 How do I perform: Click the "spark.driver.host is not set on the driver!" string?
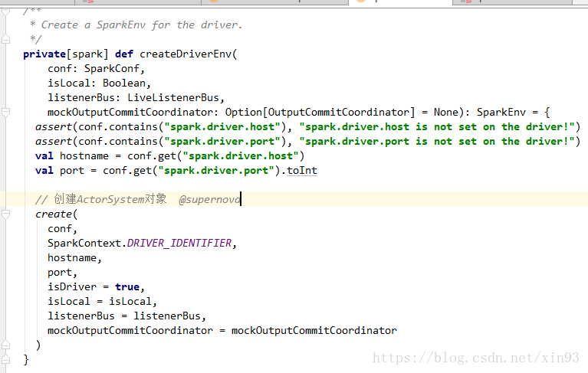coord(436,127)
